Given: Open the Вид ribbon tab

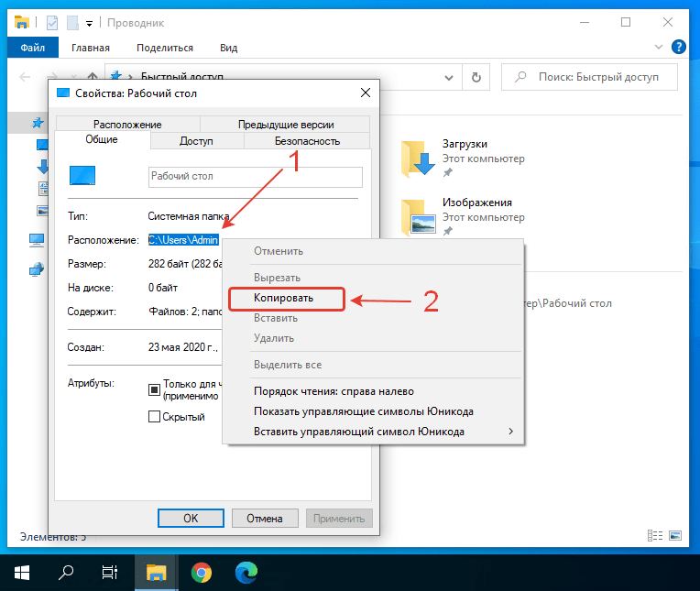Looking at the screenshot, I should pos(228,48).
